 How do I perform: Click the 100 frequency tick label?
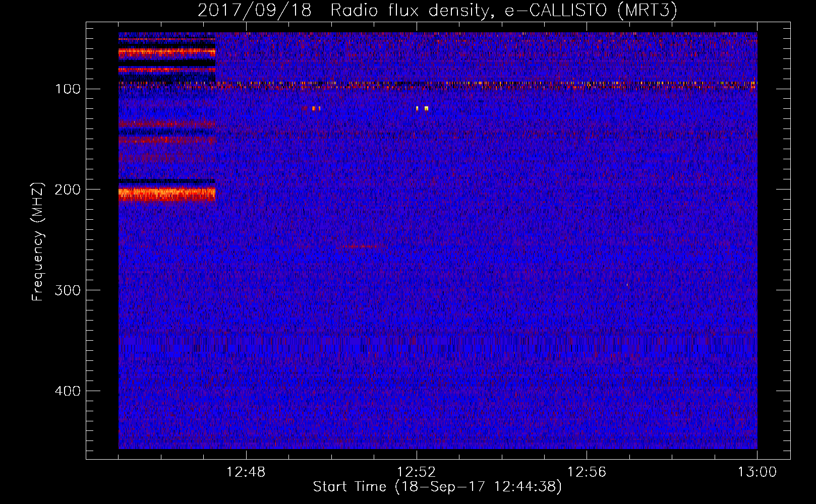(68, 89)
